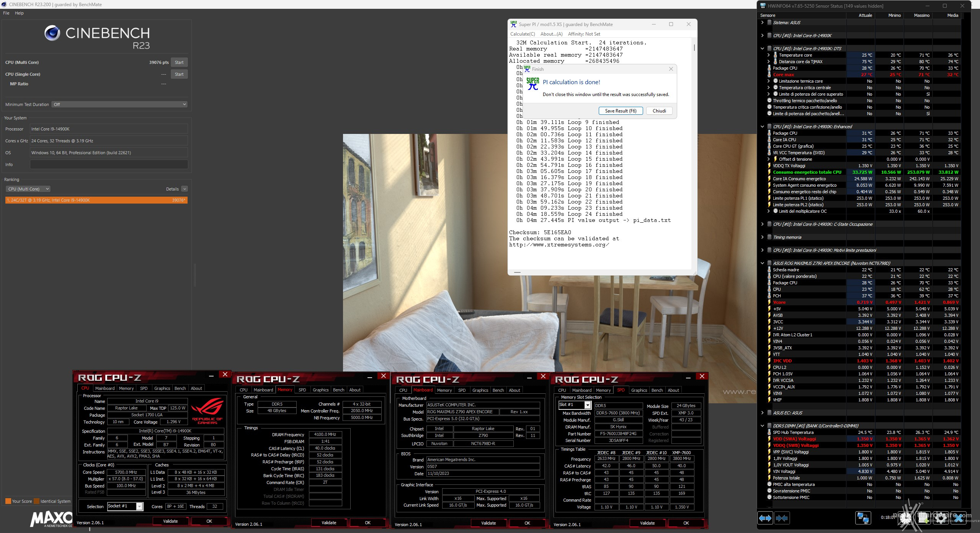Click clock icon beside Sovratensione PMIC

click(x=769, y=491)
